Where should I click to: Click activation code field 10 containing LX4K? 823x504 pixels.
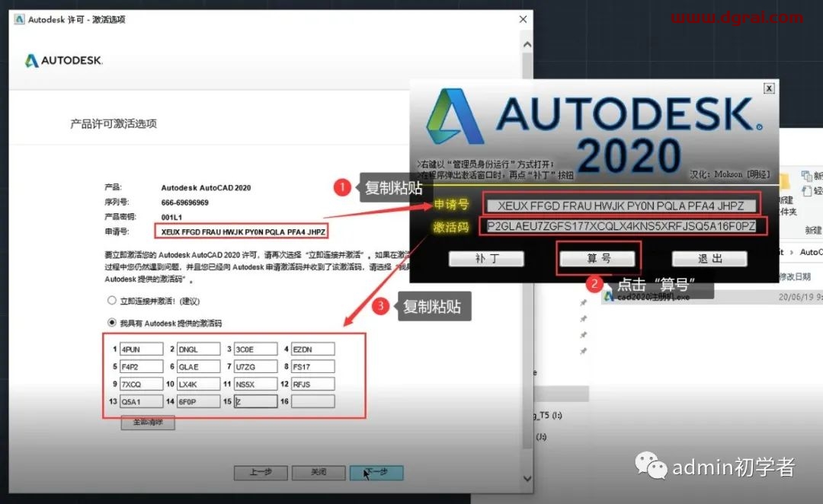click(x=198, y=384)
